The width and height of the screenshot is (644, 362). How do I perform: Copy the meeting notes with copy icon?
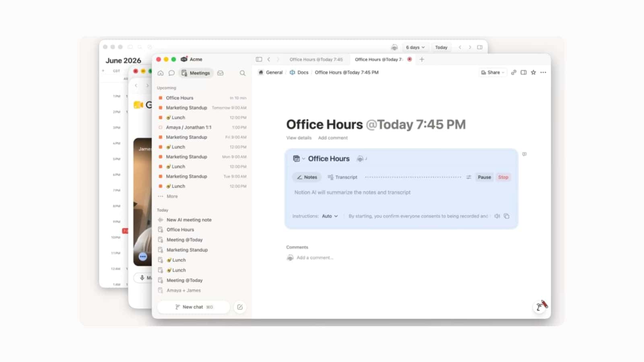pyautogui.click(x=507, y=216)
